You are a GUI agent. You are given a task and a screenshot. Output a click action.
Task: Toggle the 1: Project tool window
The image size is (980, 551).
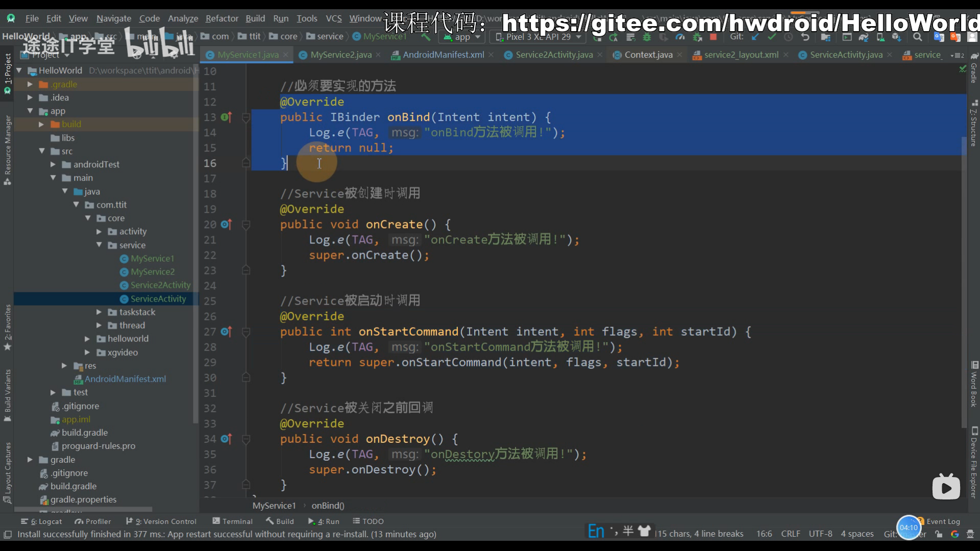[7, 73]
